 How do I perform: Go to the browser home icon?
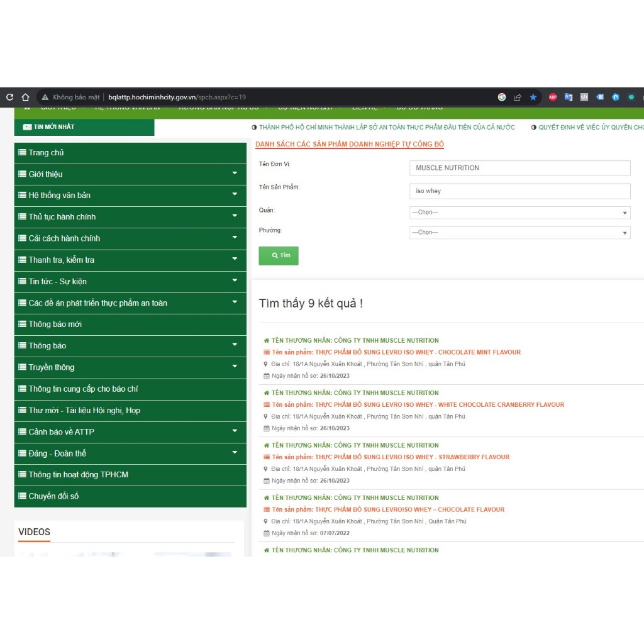coord(25,97)
